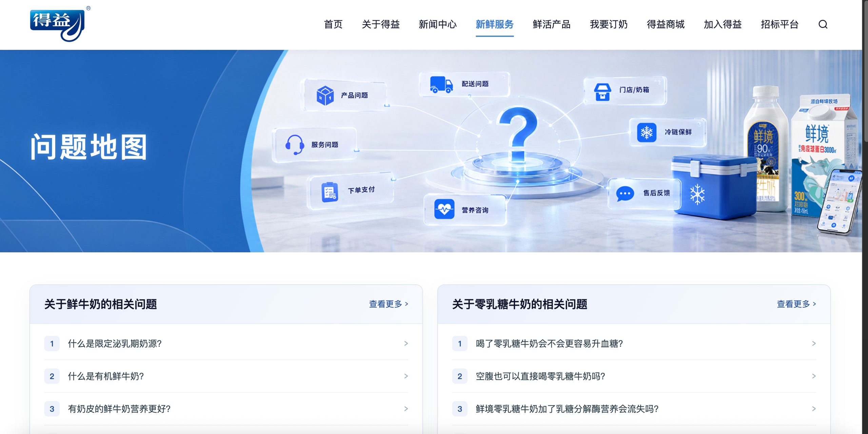Expand the chevron beside 有奶皮的鲜牛奶营养更好?
Image resolution: width=868 pixels, height=434 pixels.
click(x=406, y=409)
